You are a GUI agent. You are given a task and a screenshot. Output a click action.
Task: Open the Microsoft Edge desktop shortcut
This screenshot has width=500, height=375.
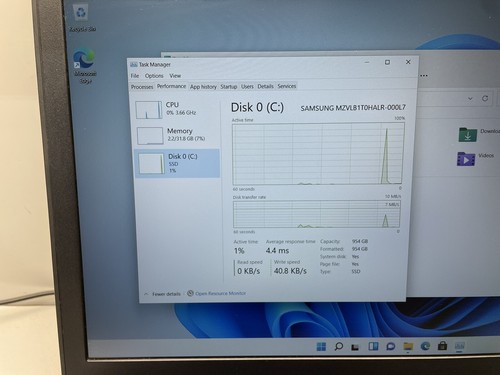[x=84, y=66]
